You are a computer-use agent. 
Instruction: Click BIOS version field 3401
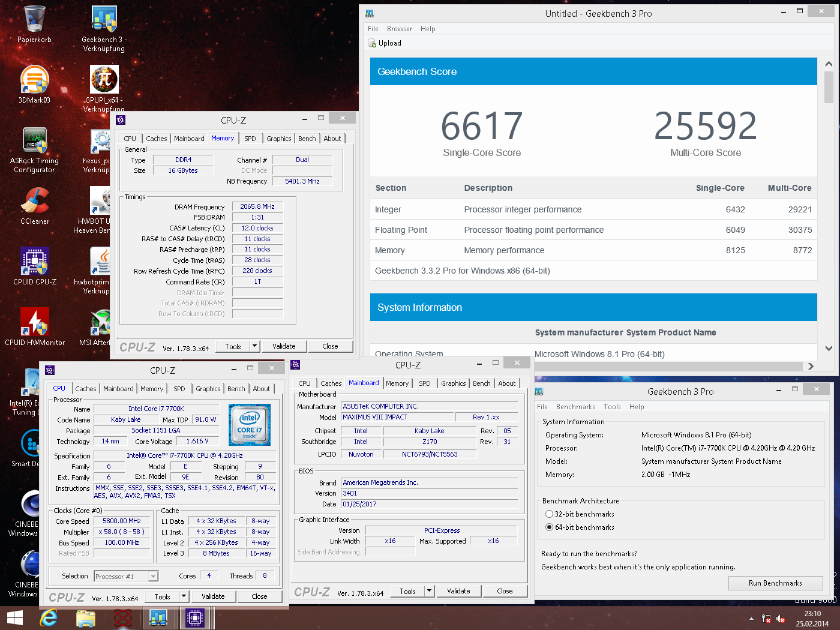point(429,493)
